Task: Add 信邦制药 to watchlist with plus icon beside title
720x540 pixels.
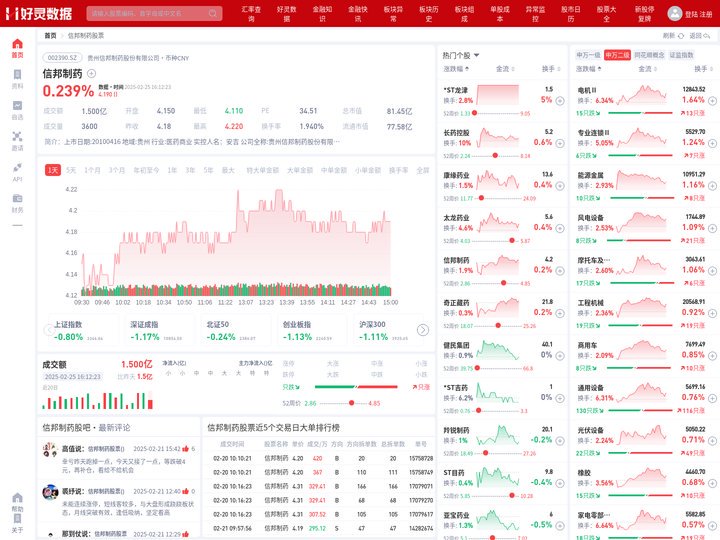Action: click(x=91, y=73)
